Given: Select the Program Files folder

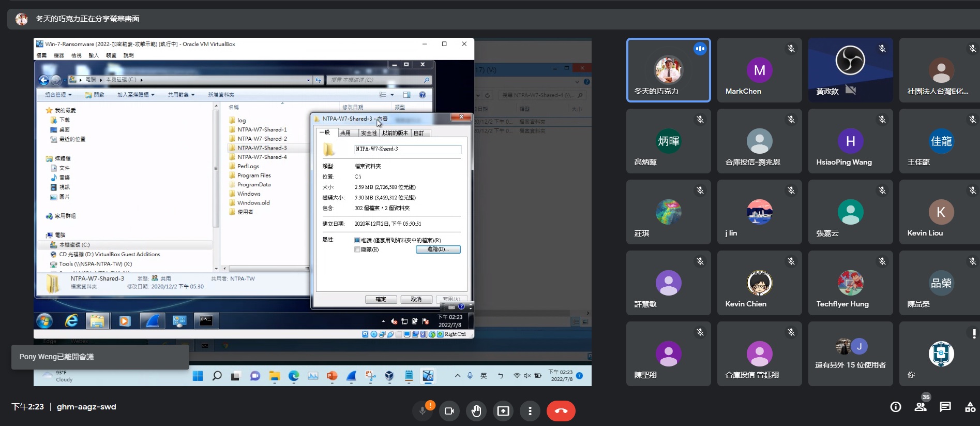Looking at the screenshot, I should click(x=254, y=175).
